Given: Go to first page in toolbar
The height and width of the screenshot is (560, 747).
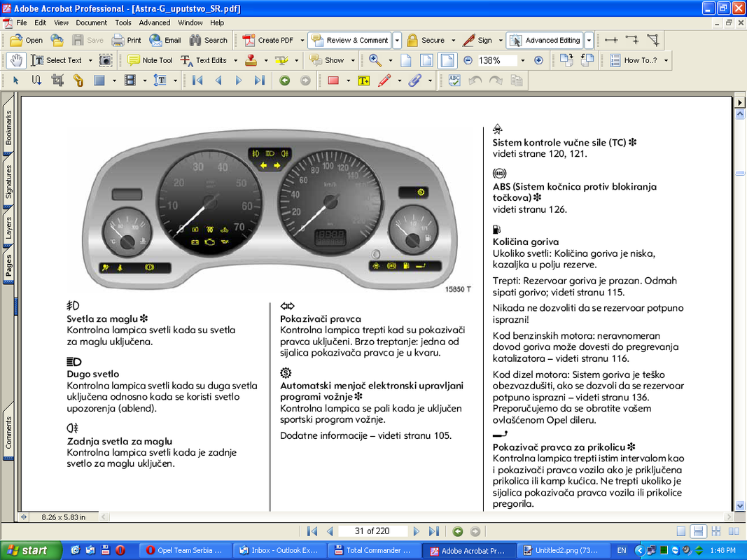Looking at the screenshot, I should click(x=197, y=80).
